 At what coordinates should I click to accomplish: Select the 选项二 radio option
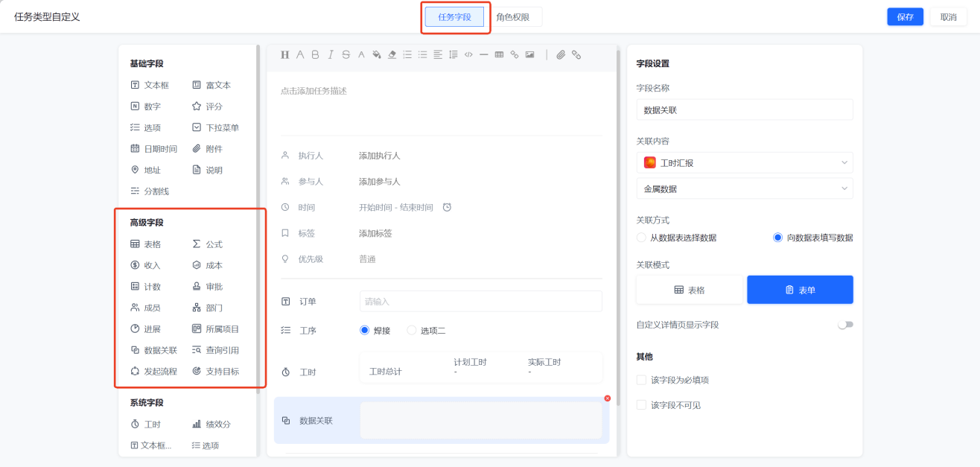click(412, 331)
